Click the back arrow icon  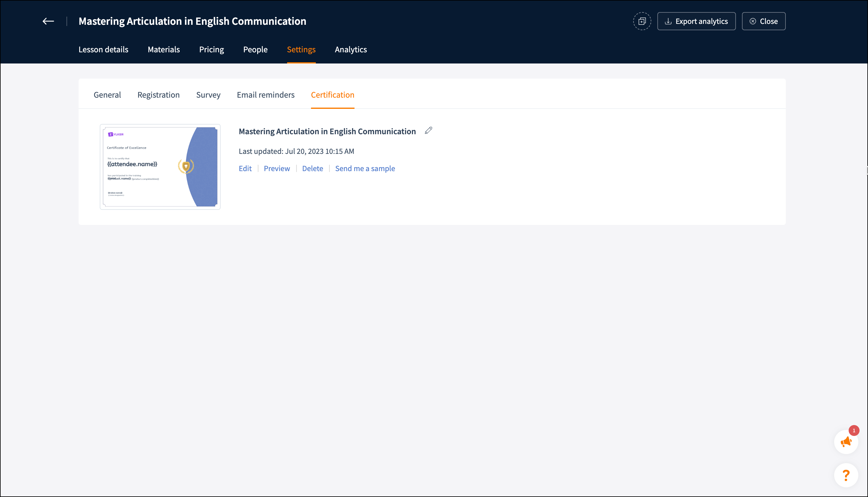(x=48, y=21)
